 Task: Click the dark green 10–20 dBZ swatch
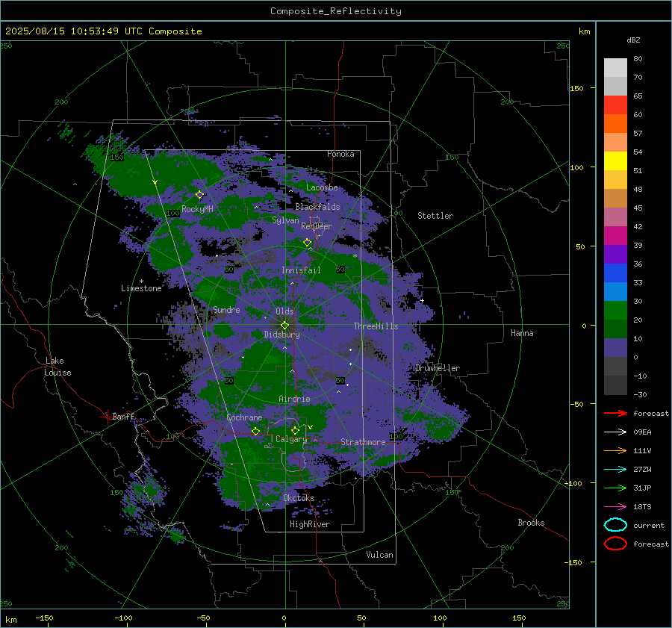click(615, 329)
